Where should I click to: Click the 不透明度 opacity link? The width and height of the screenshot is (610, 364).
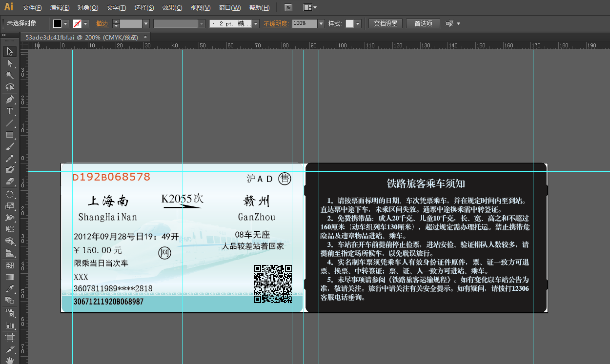[276, 23]
